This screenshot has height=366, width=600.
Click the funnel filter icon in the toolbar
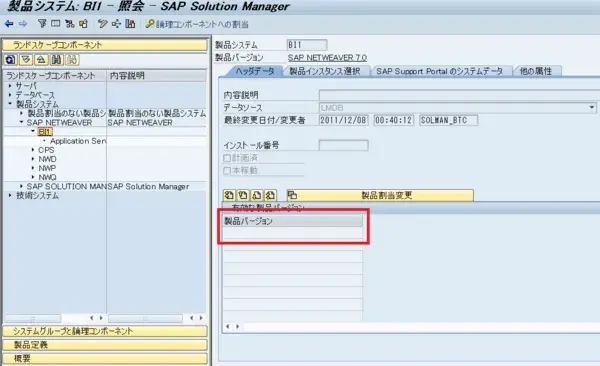(42, 24)
